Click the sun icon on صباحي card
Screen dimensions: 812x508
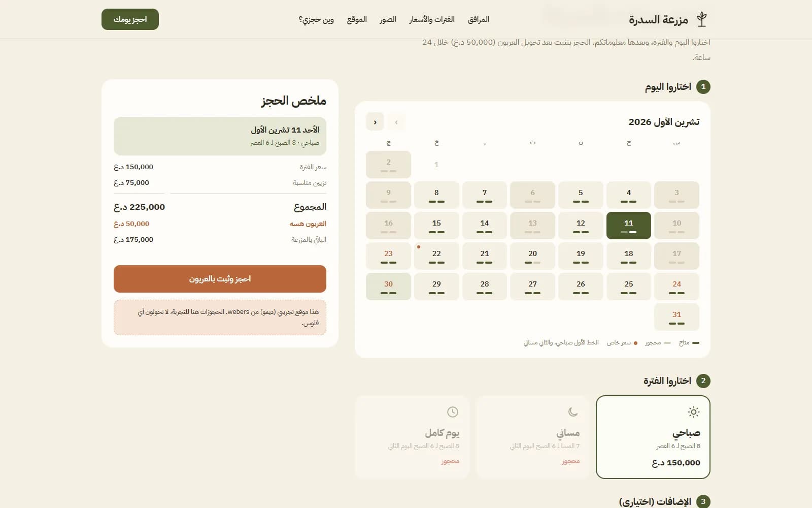point(693,412)
